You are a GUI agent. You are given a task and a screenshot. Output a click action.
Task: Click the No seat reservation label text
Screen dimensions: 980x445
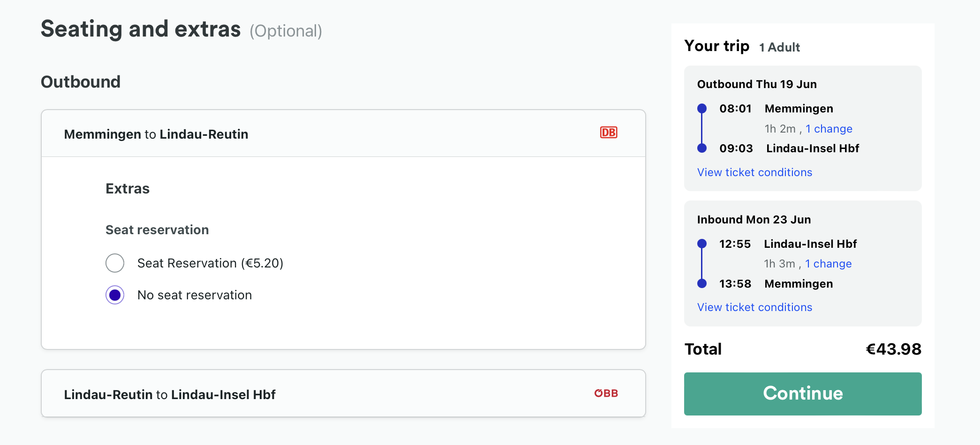[195, 295]
